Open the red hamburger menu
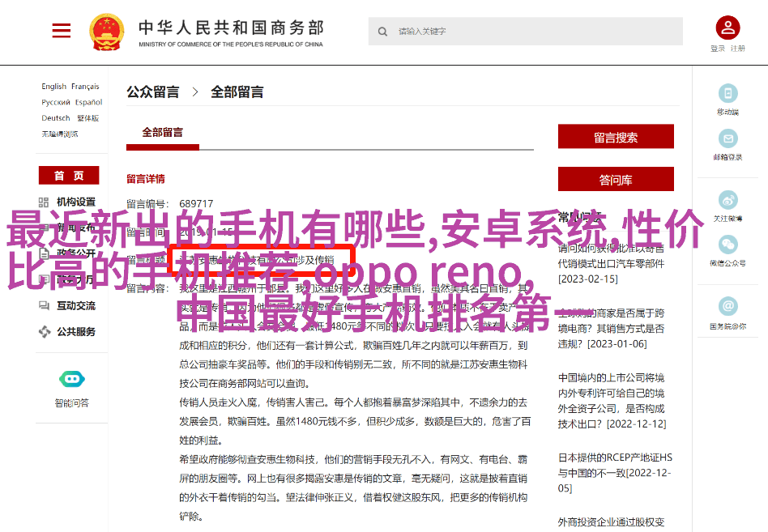Viewport: 768px width, 532px height. [x=62, y=30]
